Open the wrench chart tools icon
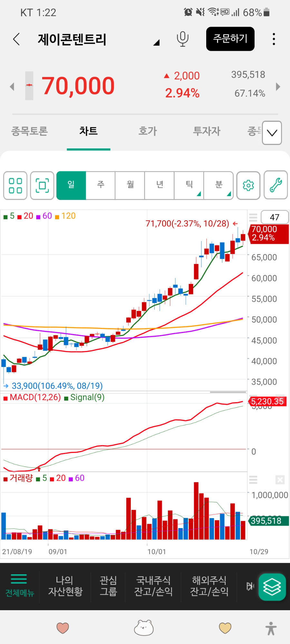290x644 pixels. (275, 185)
